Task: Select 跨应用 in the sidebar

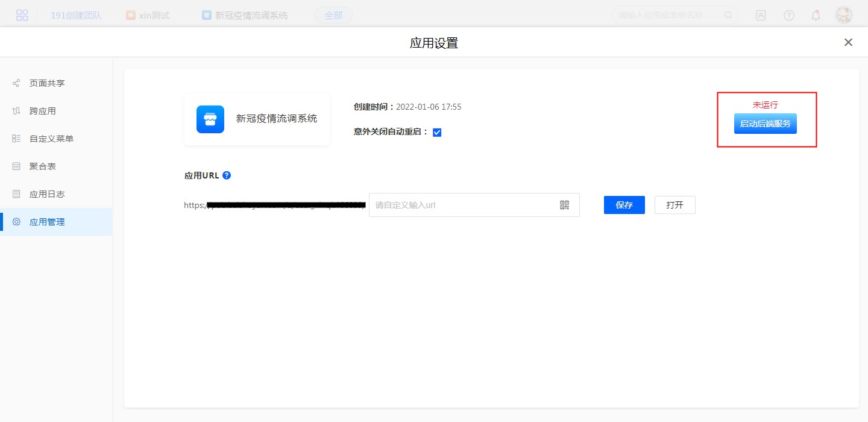Action: (43, 111)
